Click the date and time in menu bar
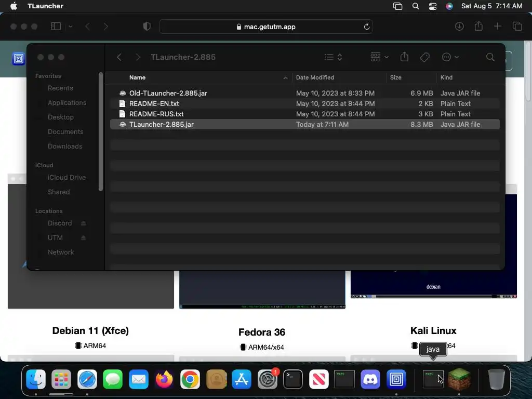532x399 pixels. click(491, 6)
